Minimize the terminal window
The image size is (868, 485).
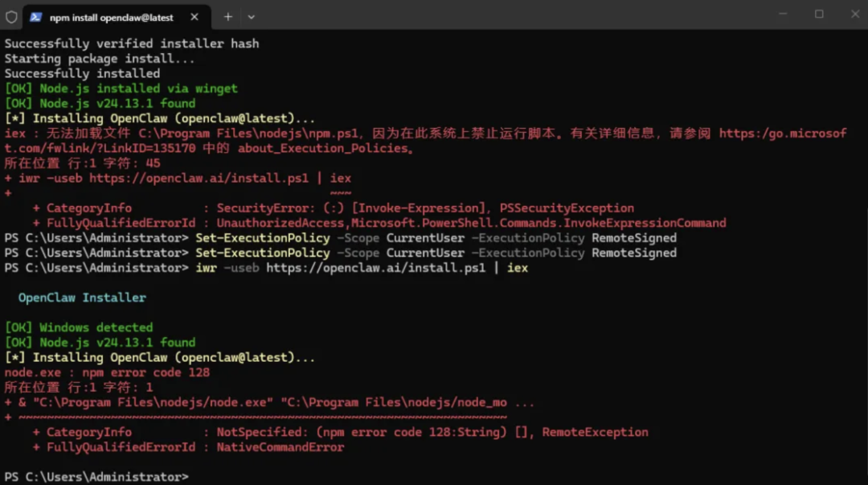pos(782,14)
